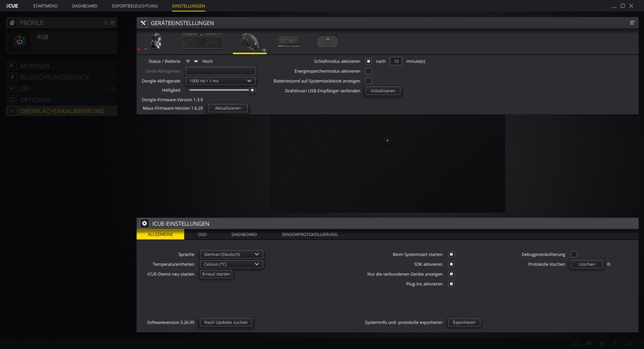This screenshot has height=349, width=644.
Task: Open the chat bubble icon in footer
Action: point(589,344)
